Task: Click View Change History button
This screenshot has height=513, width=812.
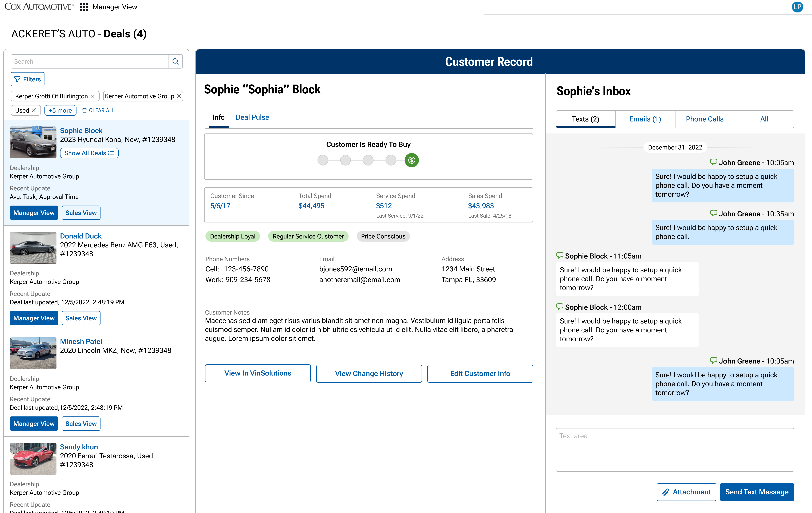Action: tap(369, 374)
